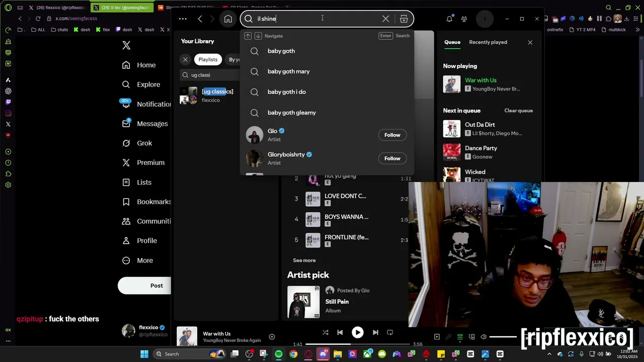Screen dimensions: 644x362
Task: Switch to the Queue tab
Action: click(x=452, y=42)
